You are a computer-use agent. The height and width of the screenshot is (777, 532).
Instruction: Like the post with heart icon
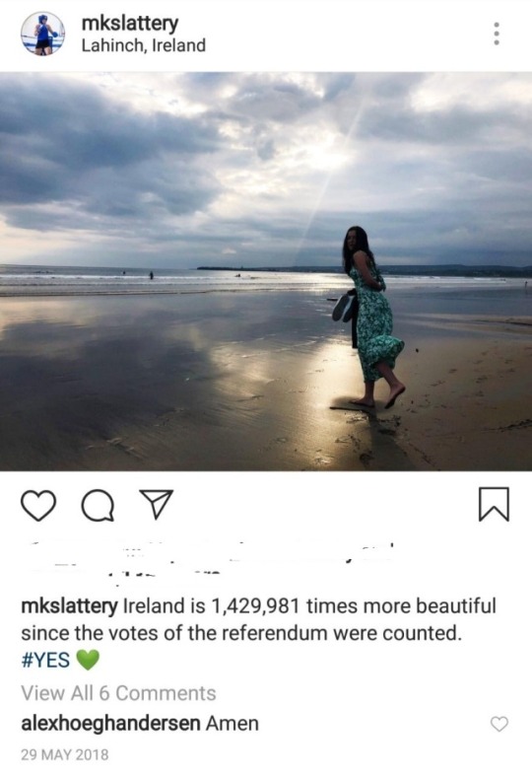[x=38, y=505]
